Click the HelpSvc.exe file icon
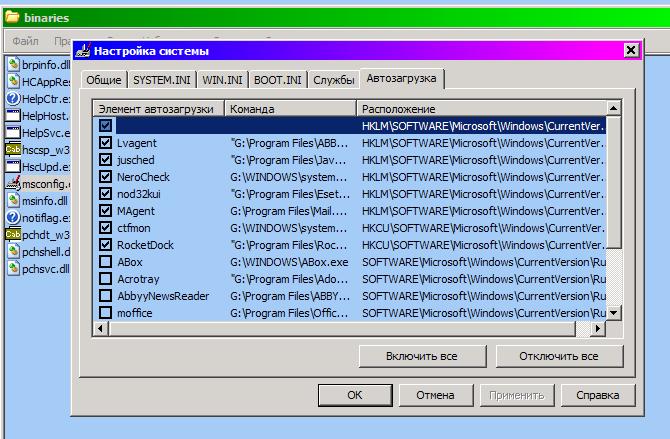This screenshot has width=670, height=439. click(13, 133)
